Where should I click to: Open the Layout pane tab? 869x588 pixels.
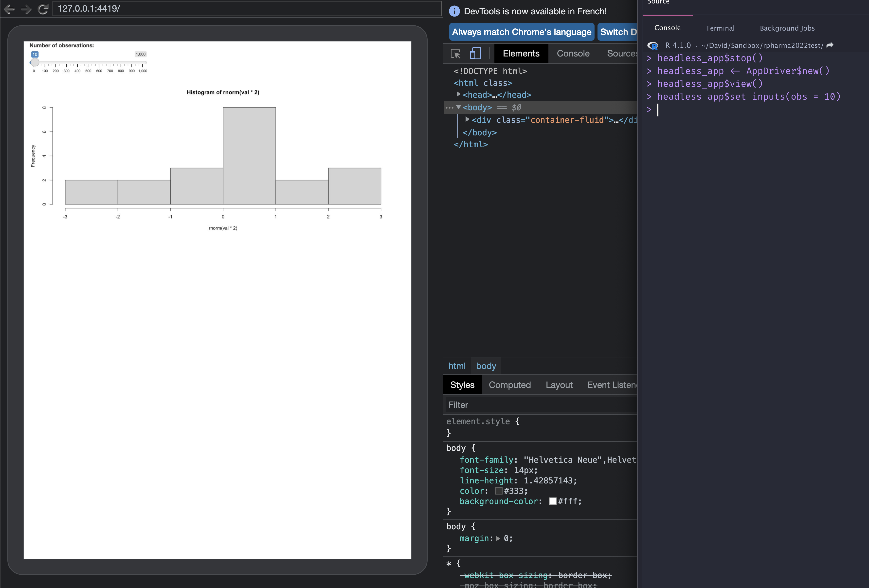tap(559, 385)
